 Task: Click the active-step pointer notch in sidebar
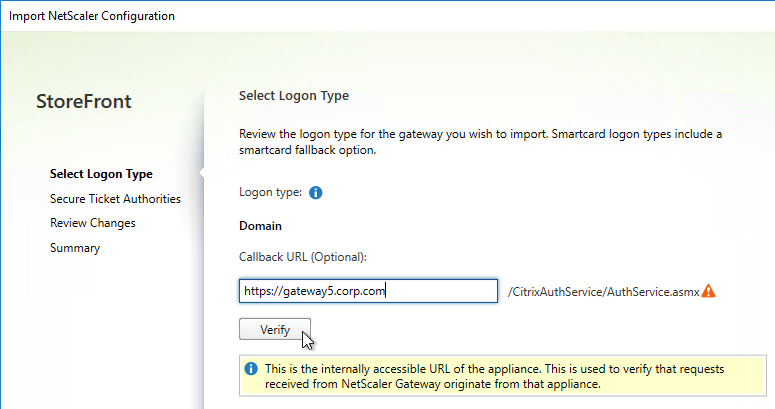coord(201,173)
